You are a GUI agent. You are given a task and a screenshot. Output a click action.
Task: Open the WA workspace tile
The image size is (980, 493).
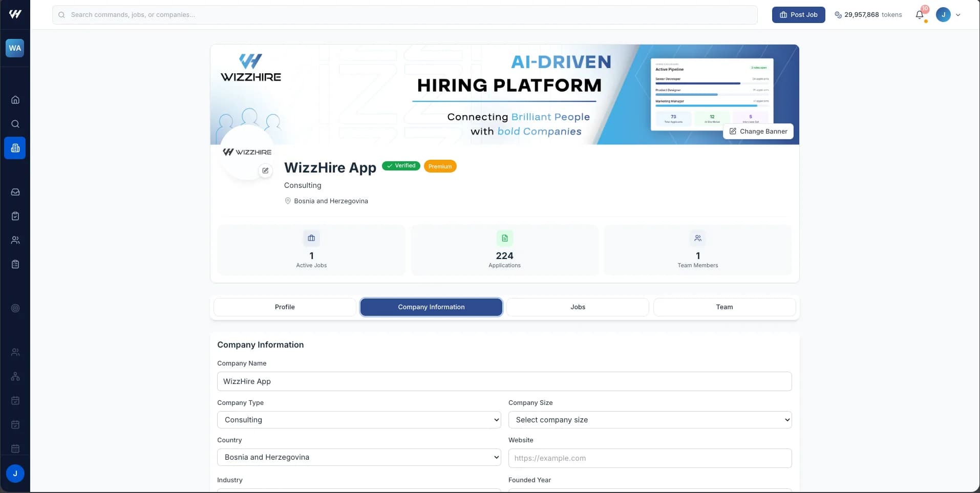coord(15,48)
